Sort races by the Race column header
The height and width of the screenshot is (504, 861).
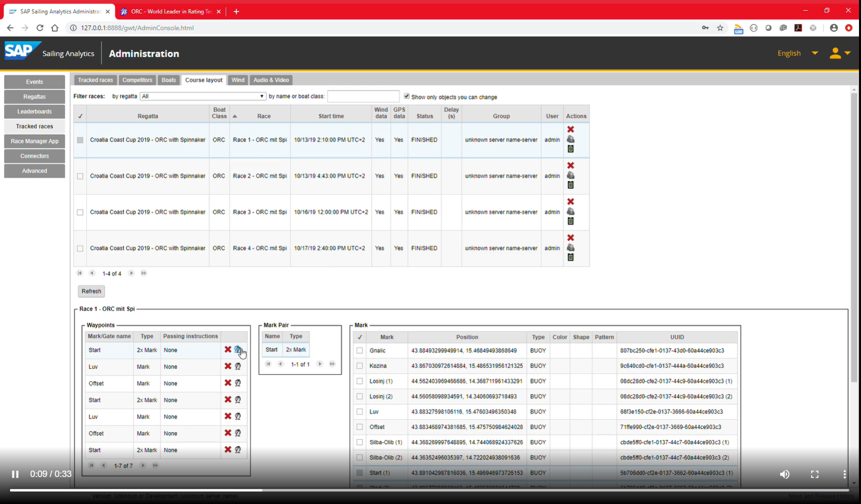tap(264, 116)
